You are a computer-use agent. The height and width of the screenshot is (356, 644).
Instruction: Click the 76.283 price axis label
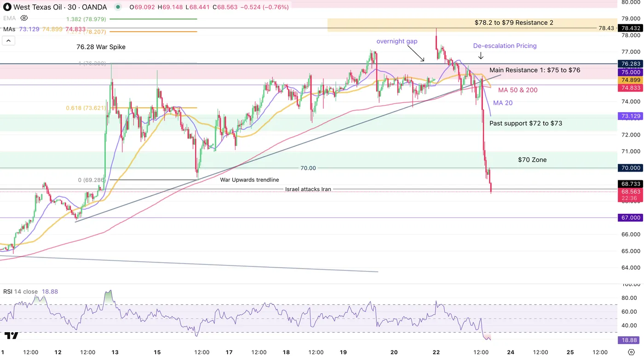click(630, 64)
